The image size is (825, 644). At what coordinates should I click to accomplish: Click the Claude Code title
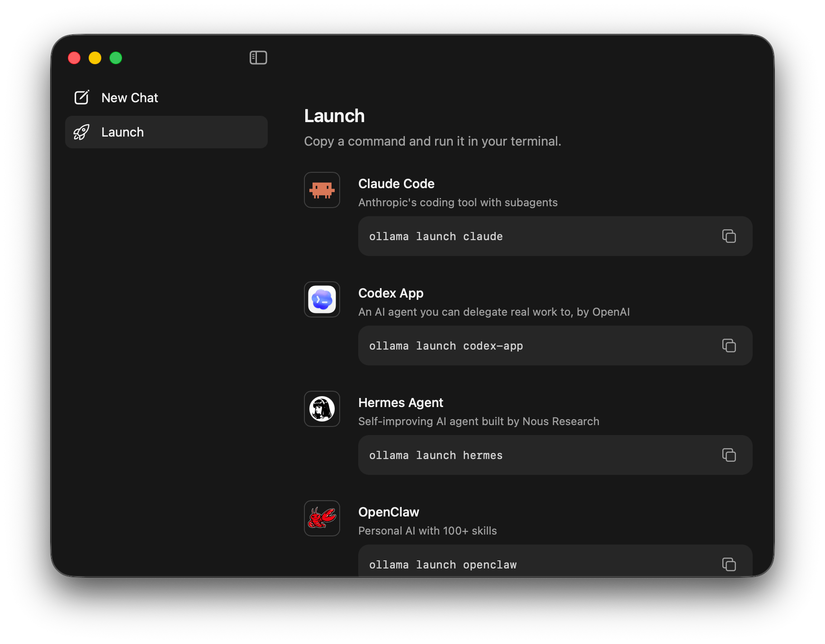(396, 184)
